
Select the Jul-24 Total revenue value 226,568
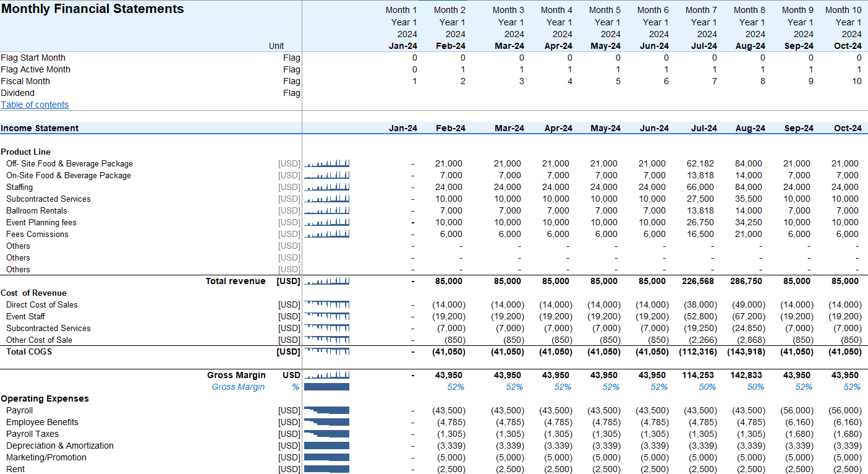click(699, 281)
